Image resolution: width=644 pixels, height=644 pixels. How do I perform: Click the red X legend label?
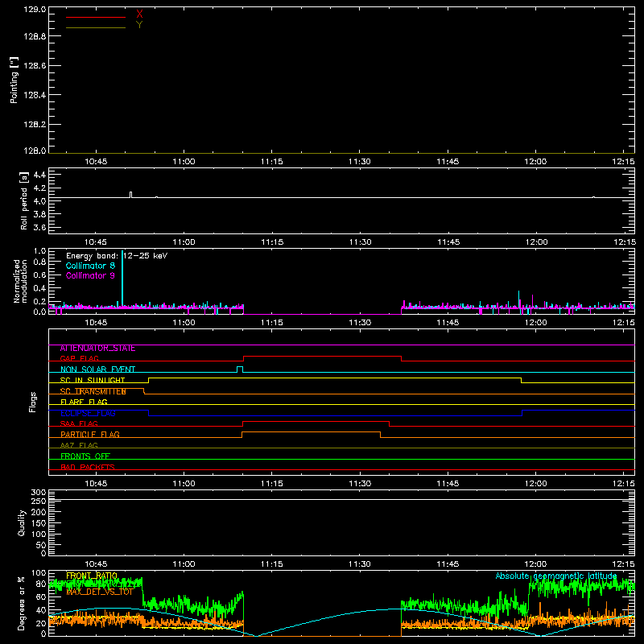tap(139, 14)
